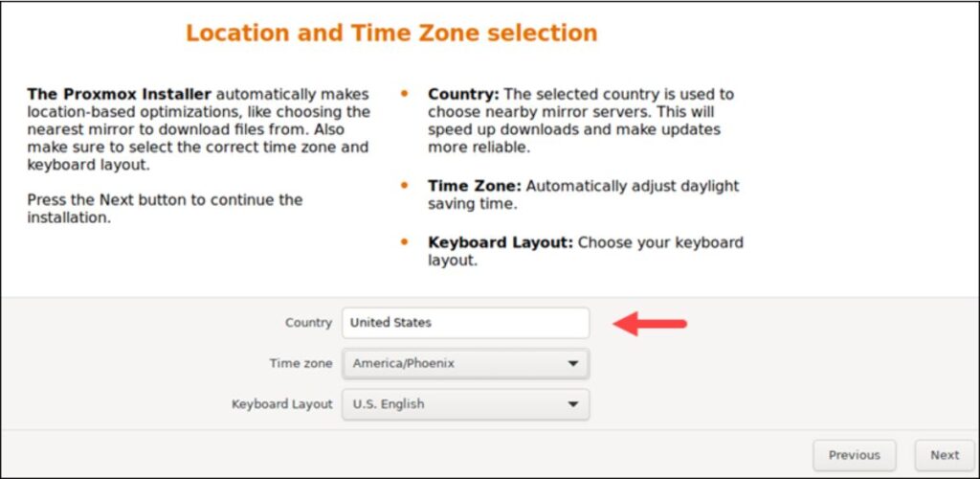Click the bold Proxmox Installer text
Screen dimensions: 980x479
pyautogui.click(x=120, y=94)
